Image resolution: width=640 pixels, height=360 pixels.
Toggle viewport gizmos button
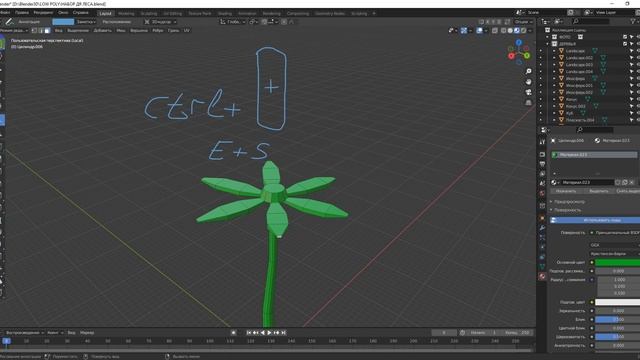[464, 31]
